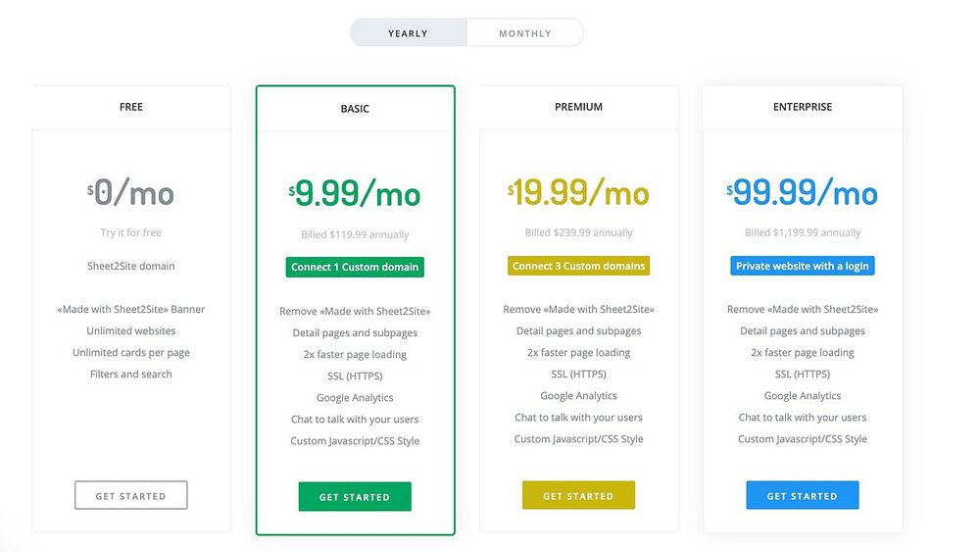This screenshot has width=980, height=552.
Task: Click the Private website with a login badge
Action: point(803,266)
